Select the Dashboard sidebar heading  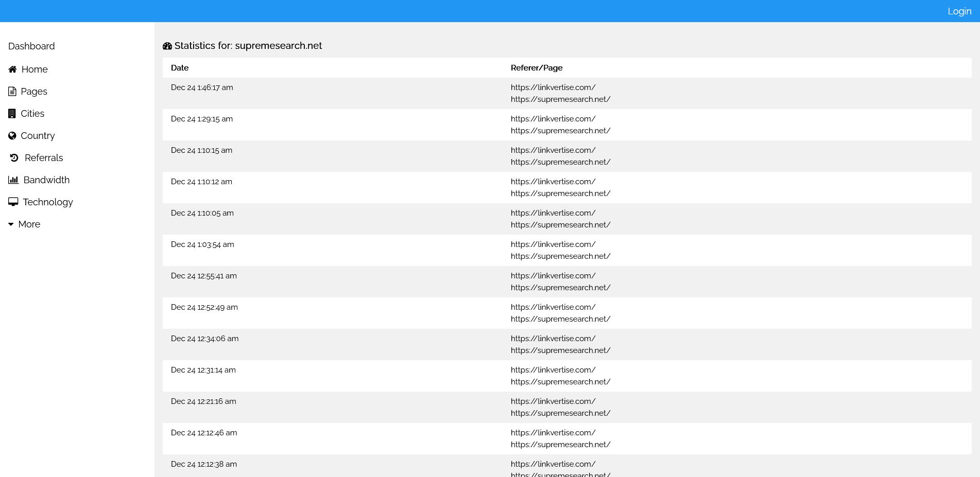31,46
